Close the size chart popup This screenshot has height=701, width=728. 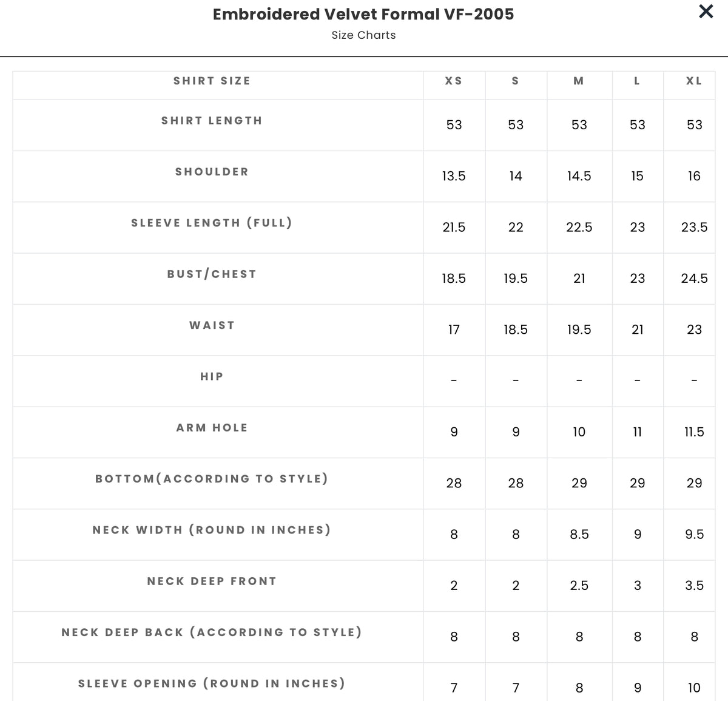706,12
